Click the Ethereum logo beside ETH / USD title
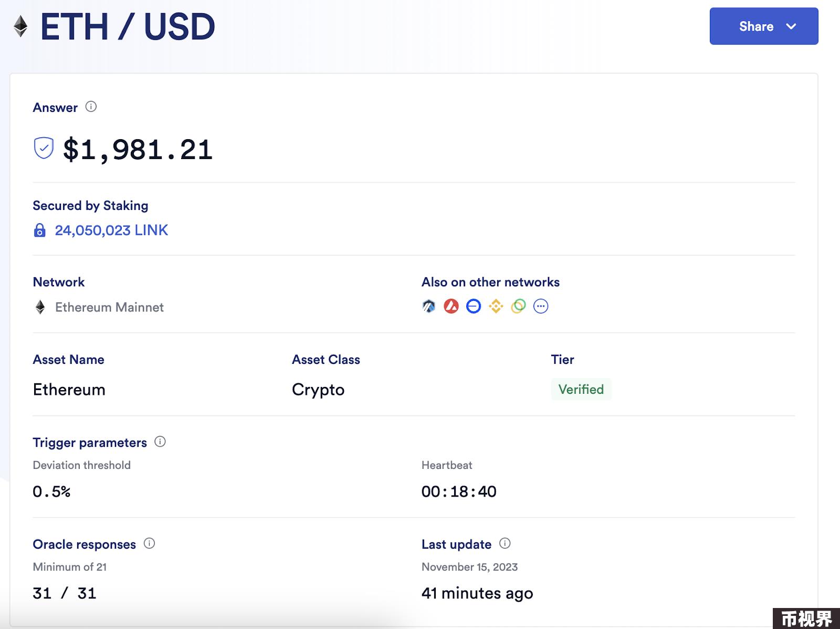The width and height of the screenshot is (840, 629). 20,27
